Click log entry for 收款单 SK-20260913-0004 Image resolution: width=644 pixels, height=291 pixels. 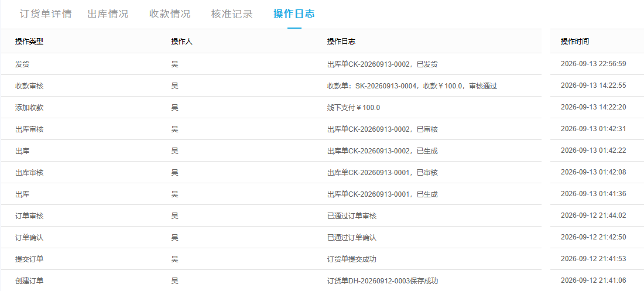click(x=412, y=86)
